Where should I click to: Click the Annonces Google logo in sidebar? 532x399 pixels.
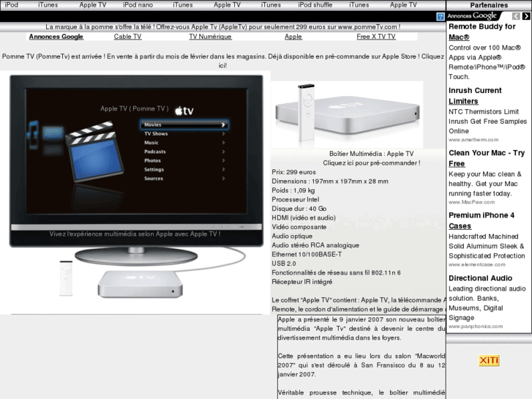coord(472,16)
